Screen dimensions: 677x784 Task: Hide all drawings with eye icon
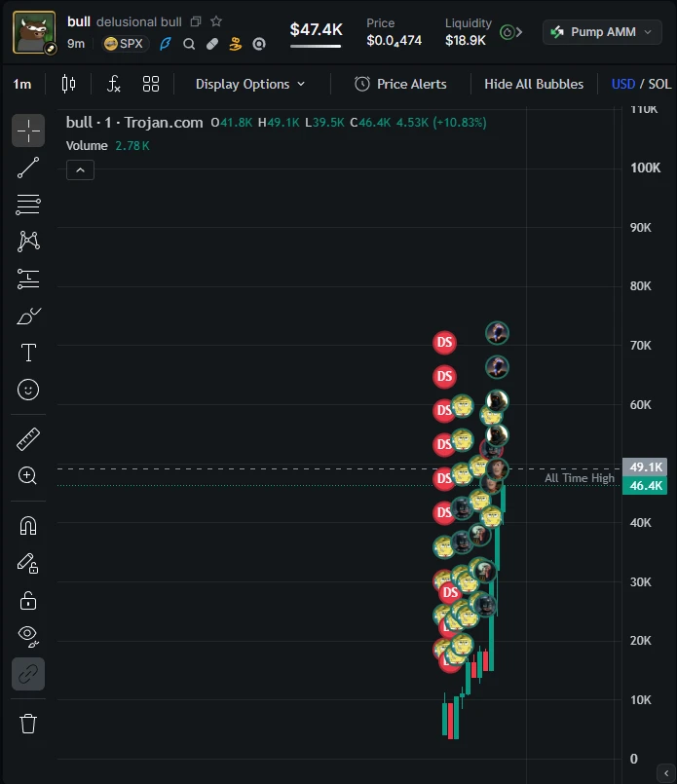pyautogui.click(x=28, y=636)
